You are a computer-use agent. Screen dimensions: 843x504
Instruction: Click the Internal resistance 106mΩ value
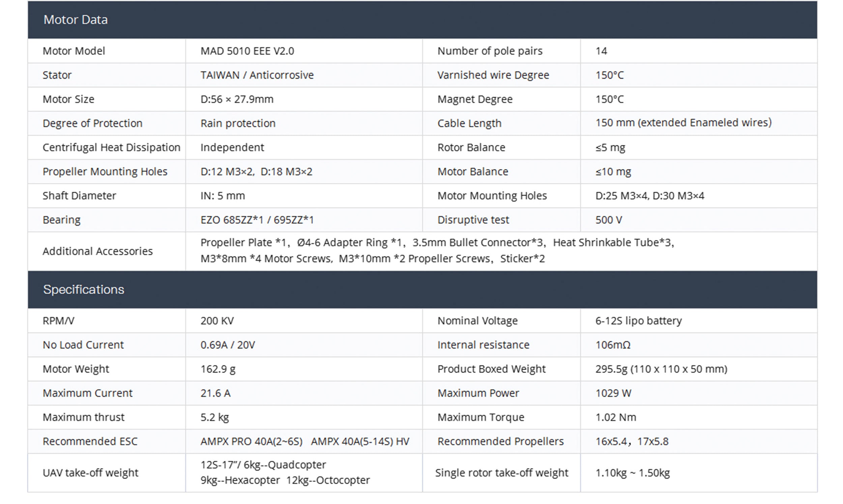pyautogui.click(x=613, y=345)
